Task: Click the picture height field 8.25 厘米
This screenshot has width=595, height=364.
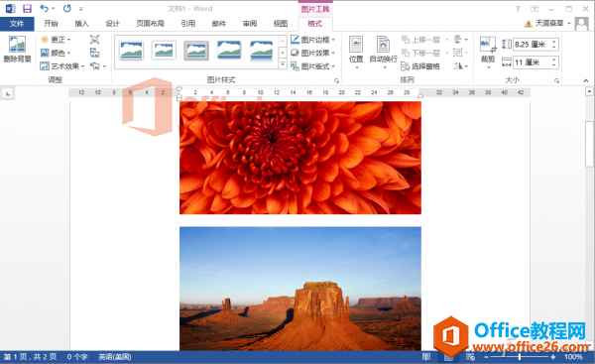Action: (x=532, y=45)
